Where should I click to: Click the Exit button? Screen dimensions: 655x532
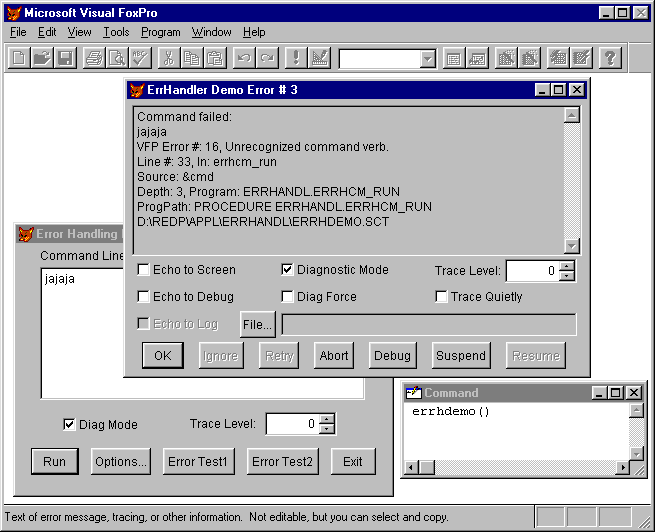tap(353, 461)
